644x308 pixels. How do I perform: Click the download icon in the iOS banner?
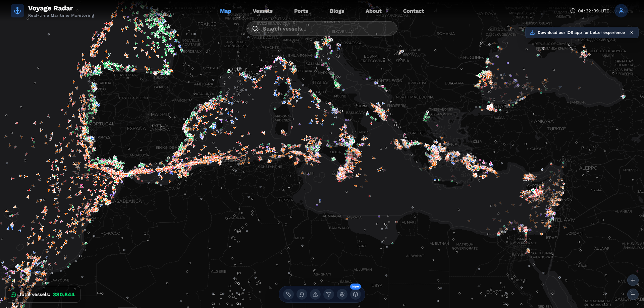pos(533,33)
